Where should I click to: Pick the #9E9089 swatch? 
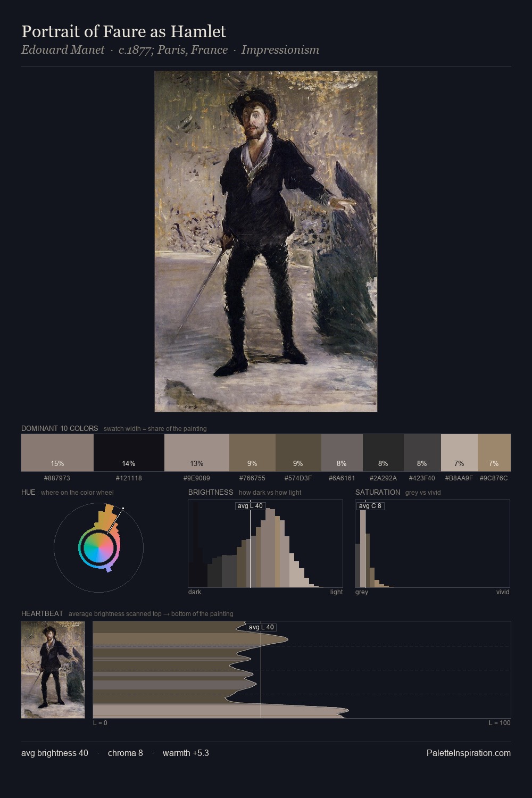[197, 453]
